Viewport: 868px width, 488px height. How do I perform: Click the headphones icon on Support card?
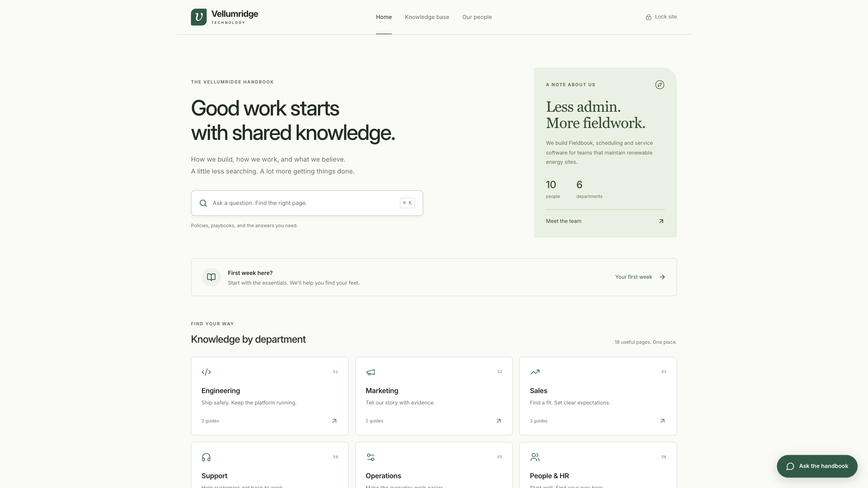pos(206,457)
